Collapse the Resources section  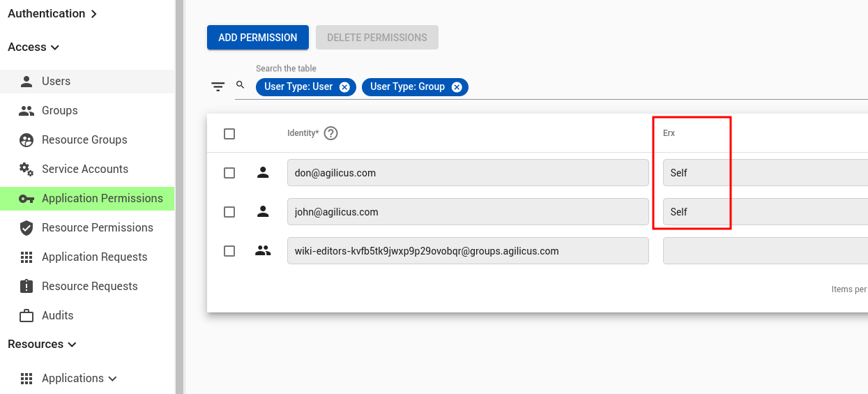click(x=42, y=344)
